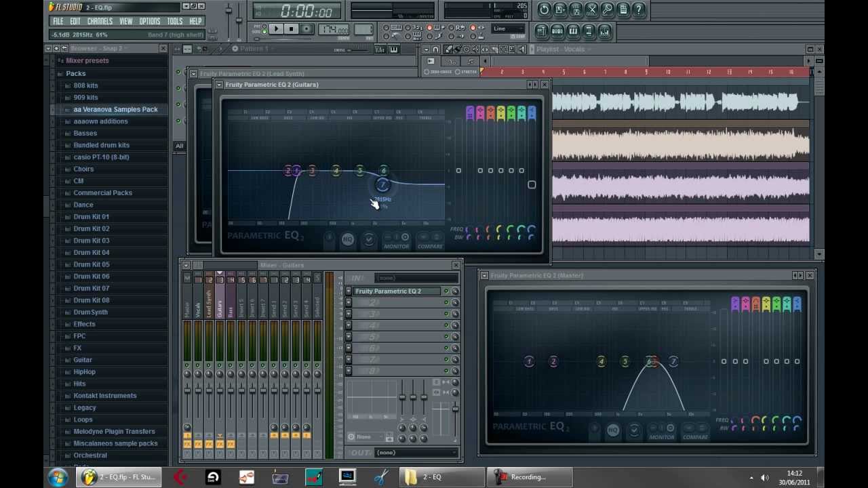Open the OPTIONS menu

tap(150, 21)
